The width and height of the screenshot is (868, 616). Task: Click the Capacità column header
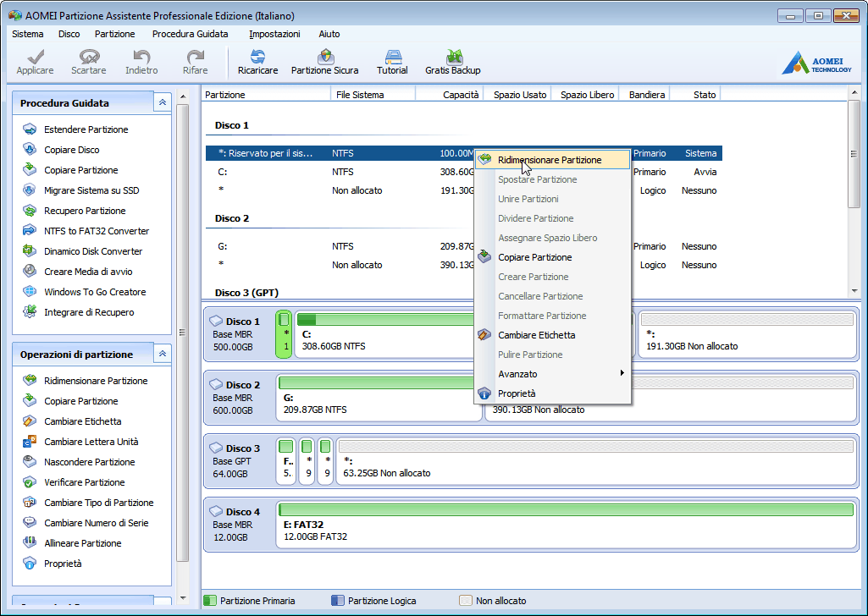tap(461, 95)
